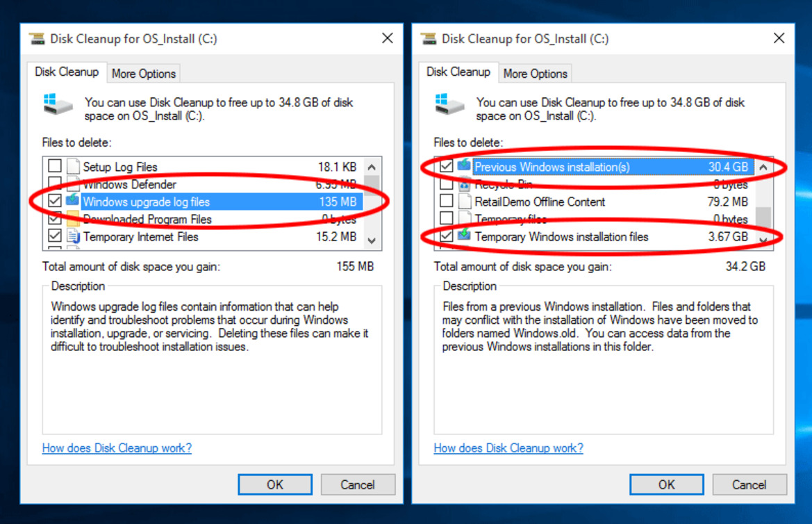Click the Temporary Windows installation files icon
The width and height of the screenshot is (812, 524).
pos(465,236)
